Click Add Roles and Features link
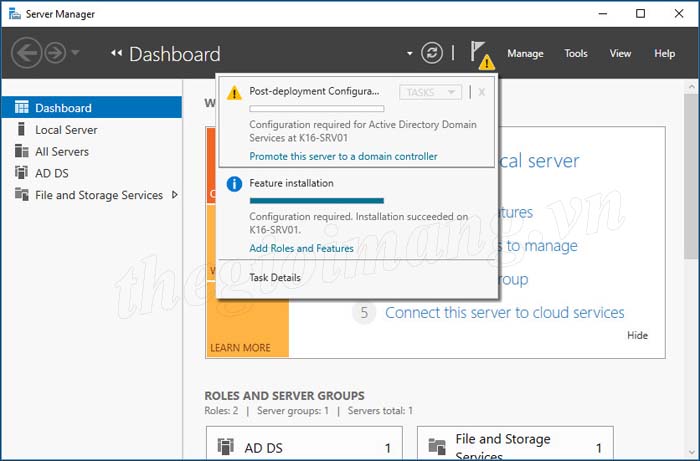This screenshot has width=700, height=461. 301,248
